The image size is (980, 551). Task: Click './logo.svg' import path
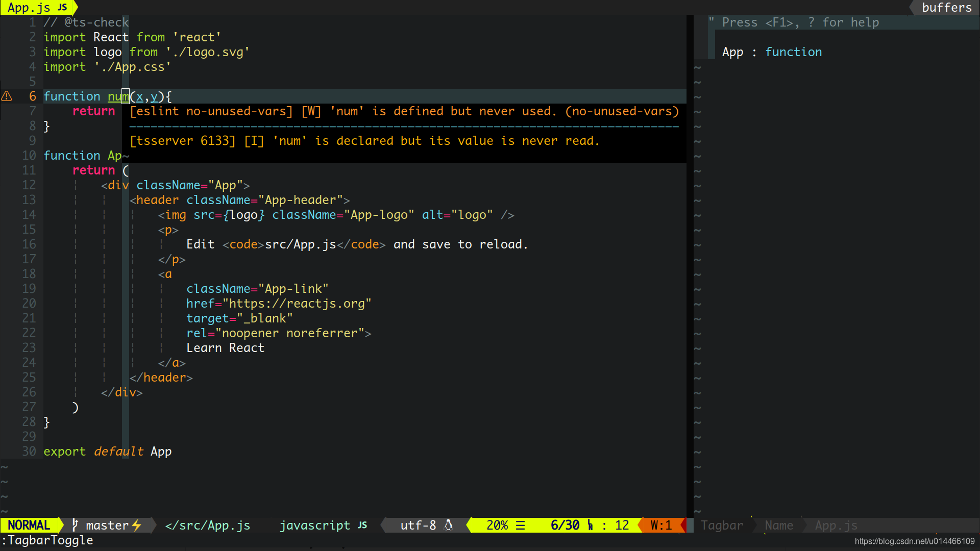(x=208, y=52)
